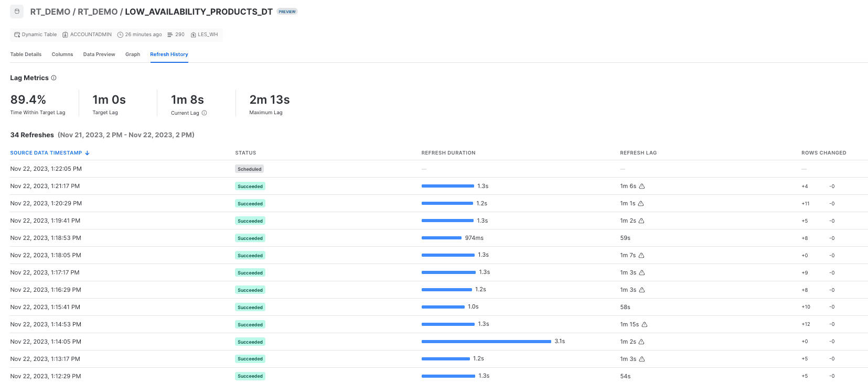This screenshot has width=868, height=384.
Task: Click the 59s refresh lag value
Action: [625, 238]
